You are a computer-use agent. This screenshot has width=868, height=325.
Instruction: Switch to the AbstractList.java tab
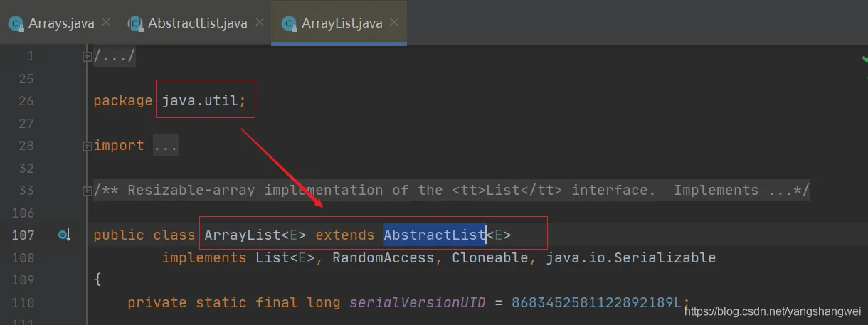coord(197,23)
